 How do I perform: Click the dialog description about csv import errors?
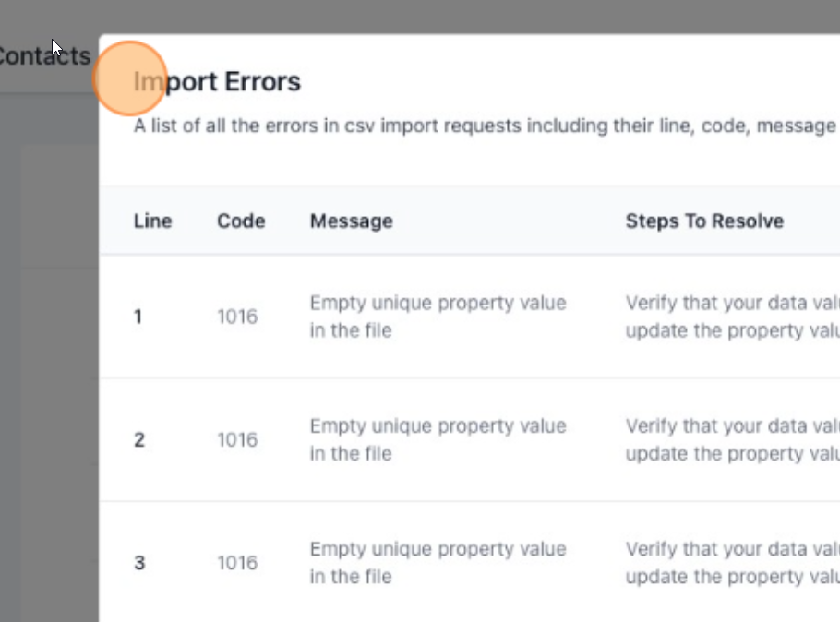[x=486, y=126]
